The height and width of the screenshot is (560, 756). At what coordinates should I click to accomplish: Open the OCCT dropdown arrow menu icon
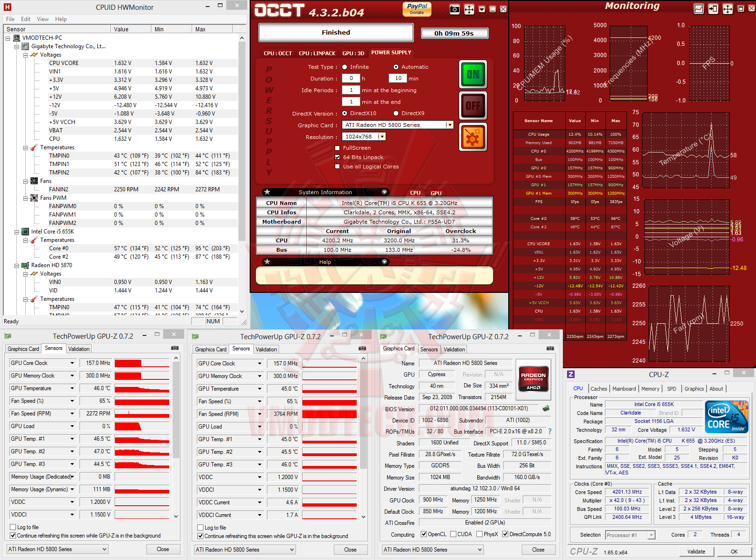[482, 9]
